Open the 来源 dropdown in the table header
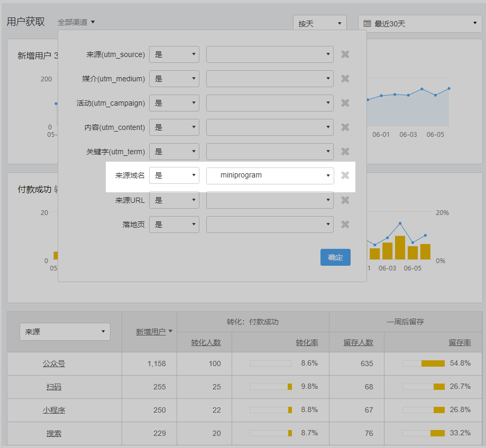 pos(65,331)
